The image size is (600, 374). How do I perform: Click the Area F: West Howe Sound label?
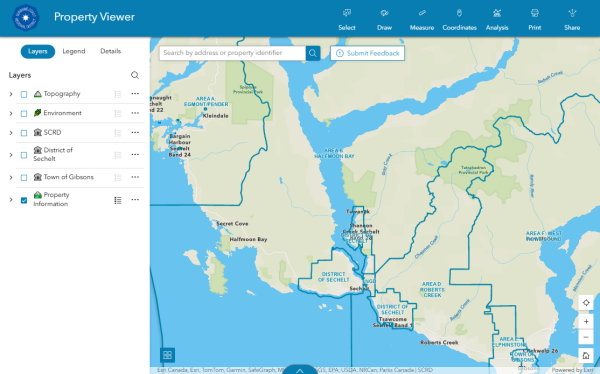click(543, 236)
